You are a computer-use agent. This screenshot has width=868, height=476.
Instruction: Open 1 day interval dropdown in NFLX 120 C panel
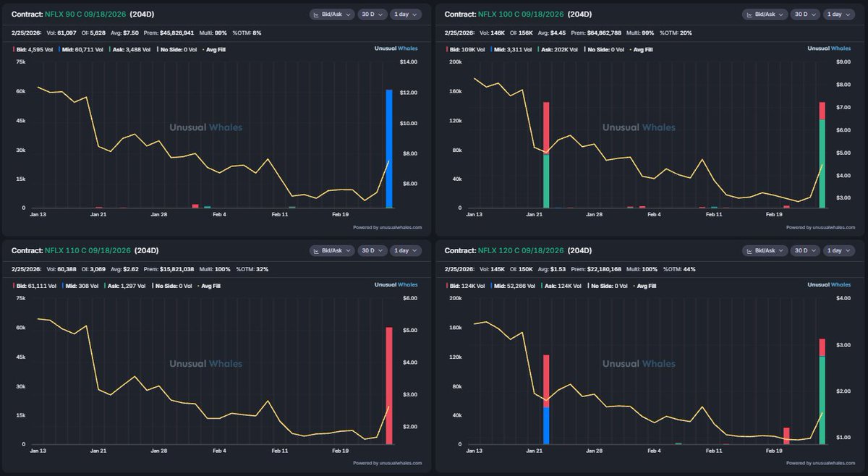[839, 250]
